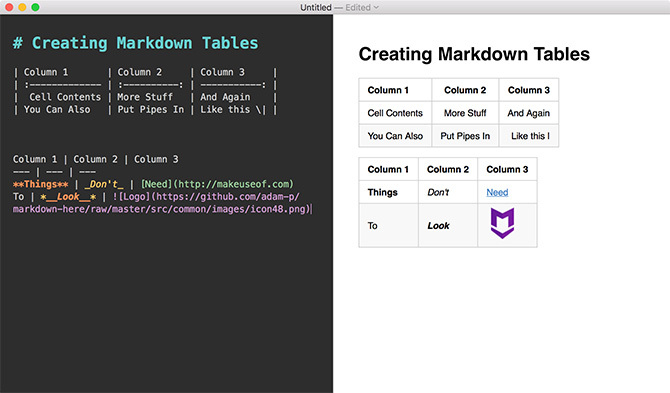Click 'Column 1 | Column 2 | Column 3' editor line
The width and height of the screenshot is (670, 393).
pyautogui.click(x=96, y=159)
